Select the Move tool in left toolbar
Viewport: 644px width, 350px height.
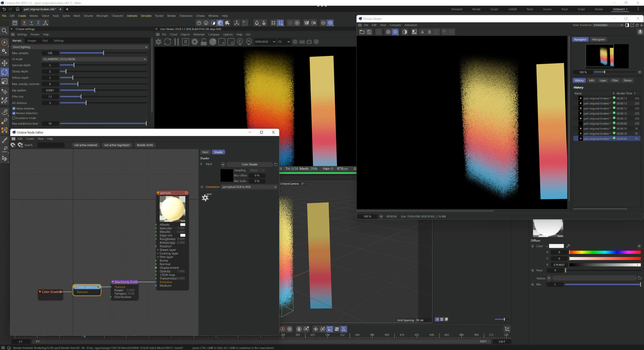[4, 63]
